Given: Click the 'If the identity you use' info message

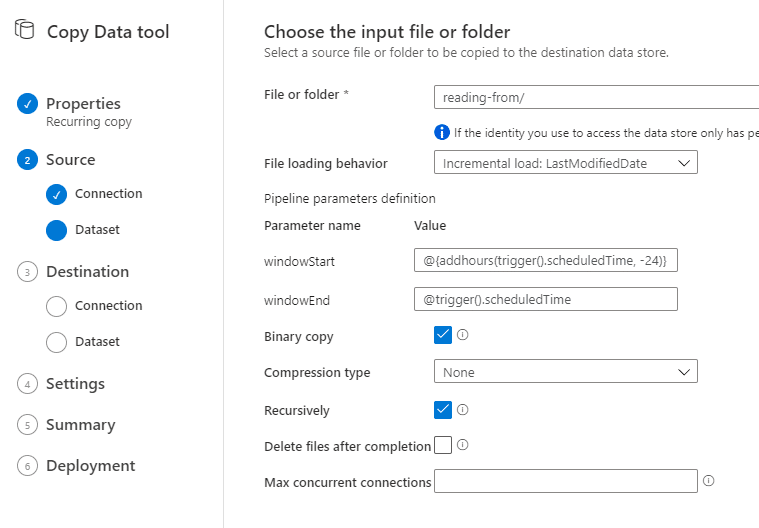Looking at the screenshot, I should coord(607,133).
